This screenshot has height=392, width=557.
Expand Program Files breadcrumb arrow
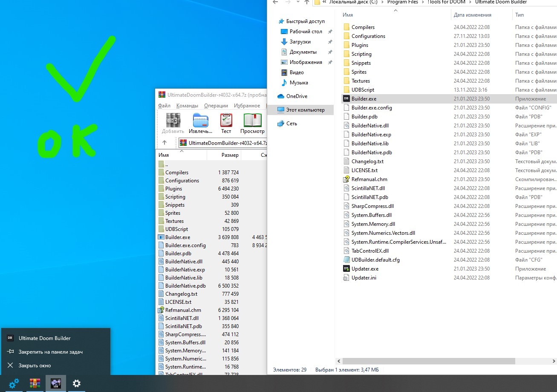coord(422,2)
